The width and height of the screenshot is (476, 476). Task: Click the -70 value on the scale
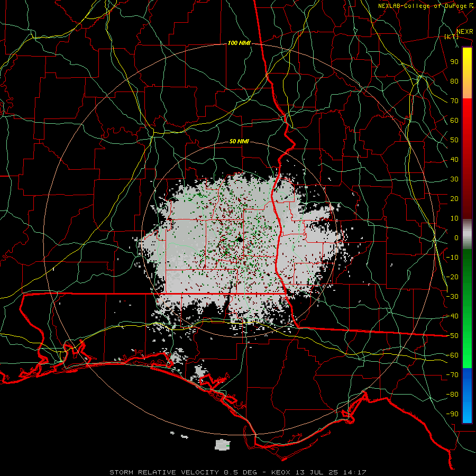[x=452, y=375]
